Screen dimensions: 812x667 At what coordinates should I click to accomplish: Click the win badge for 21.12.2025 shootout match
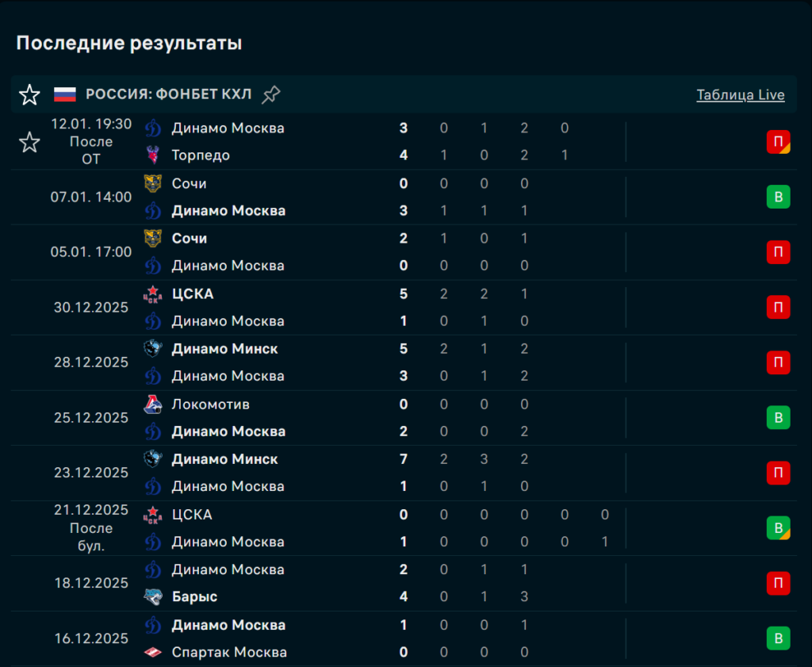(778, 527)
